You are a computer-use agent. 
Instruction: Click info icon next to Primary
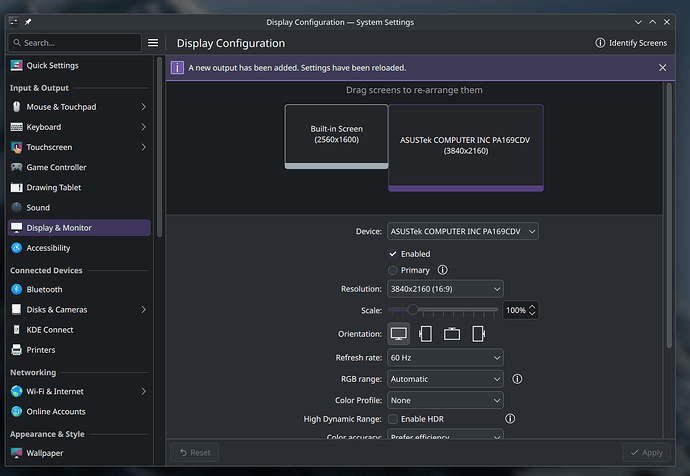[442, 270]
